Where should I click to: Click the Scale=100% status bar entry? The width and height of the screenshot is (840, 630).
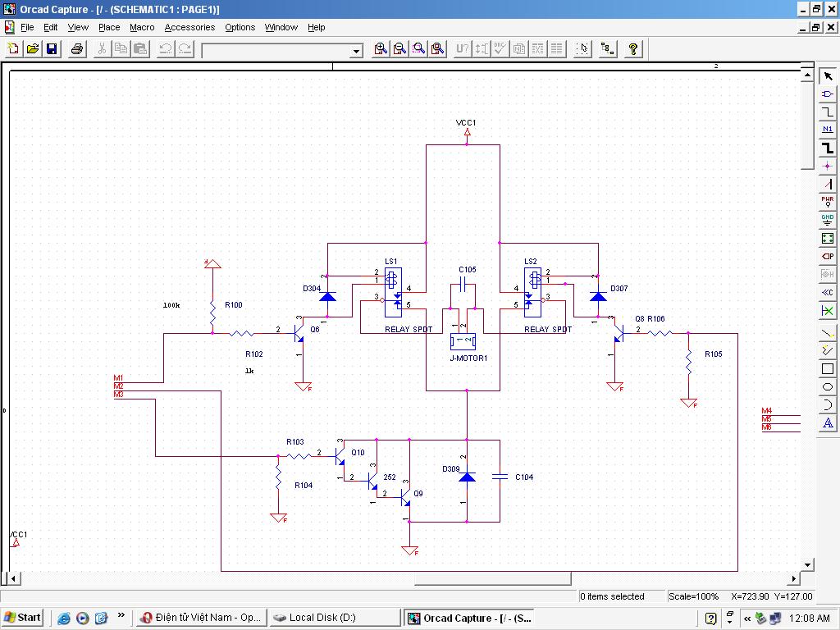(693, 596)
